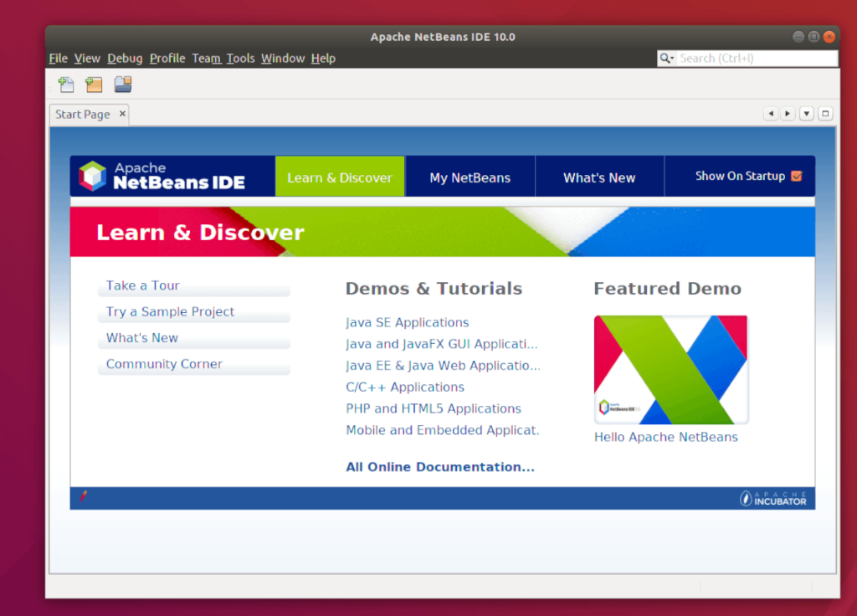
Task: Click the magnifier icon in the search box
Action: 666,58
